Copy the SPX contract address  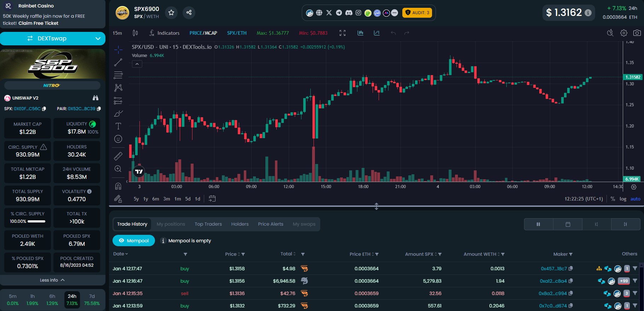point(44,109)
